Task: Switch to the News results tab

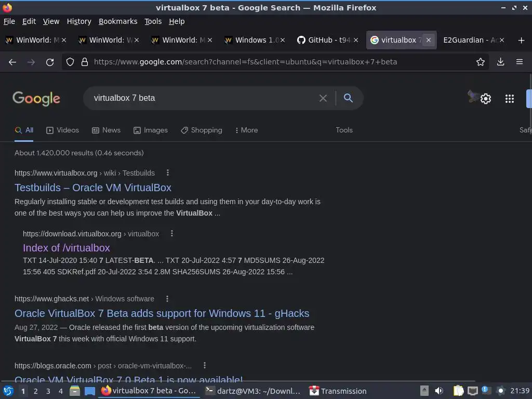Action: [x=106, y=130]
